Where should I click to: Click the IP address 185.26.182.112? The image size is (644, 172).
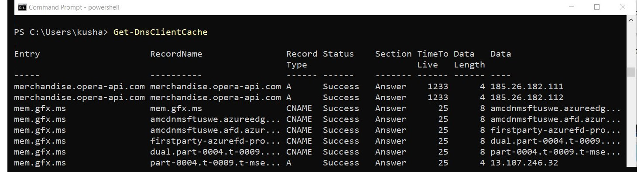point(527,98)
